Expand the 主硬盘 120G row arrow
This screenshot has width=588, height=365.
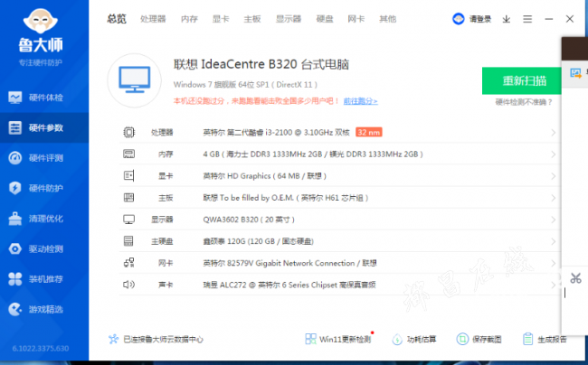(x=553, y=241)
